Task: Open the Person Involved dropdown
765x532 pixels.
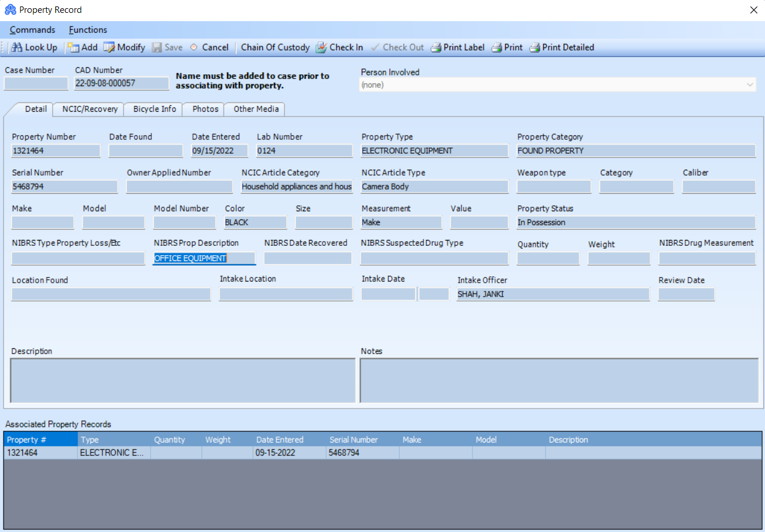Action: click(x=750, y=84)
